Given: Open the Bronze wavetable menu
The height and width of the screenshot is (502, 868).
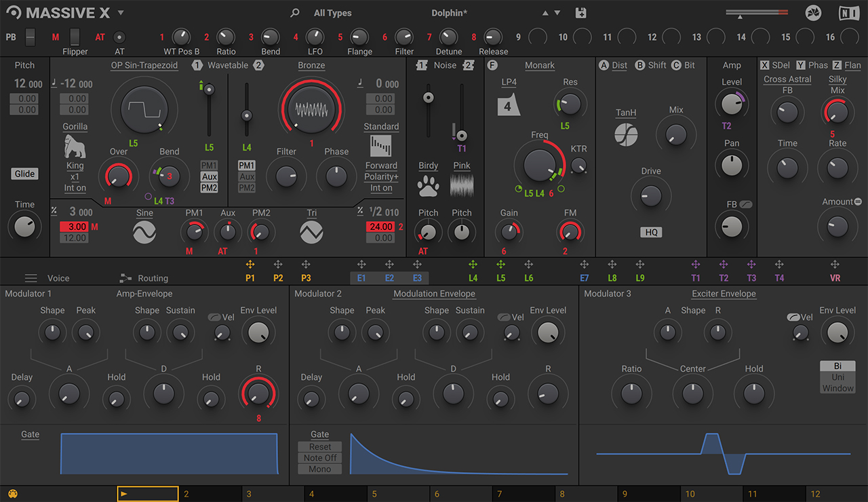Looking at the screenshot, I should [x=311, y=65].
